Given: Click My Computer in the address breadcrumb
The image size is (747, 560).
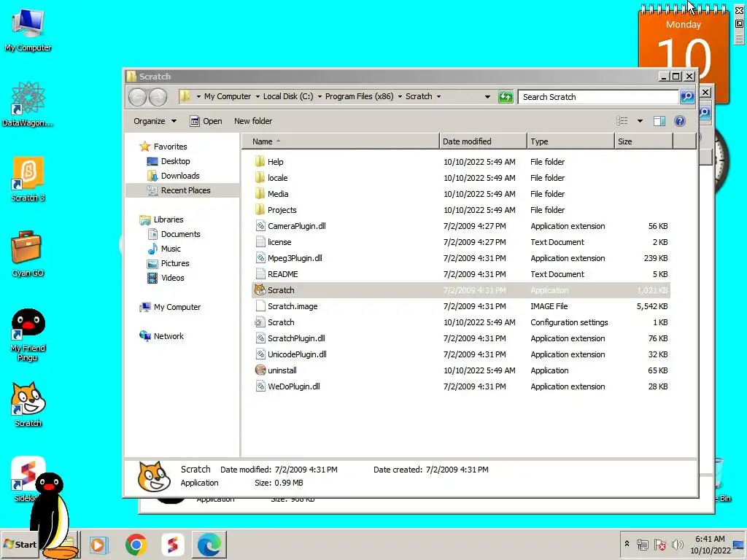Looking at the screenshot, I should click(x=228, y=96).
